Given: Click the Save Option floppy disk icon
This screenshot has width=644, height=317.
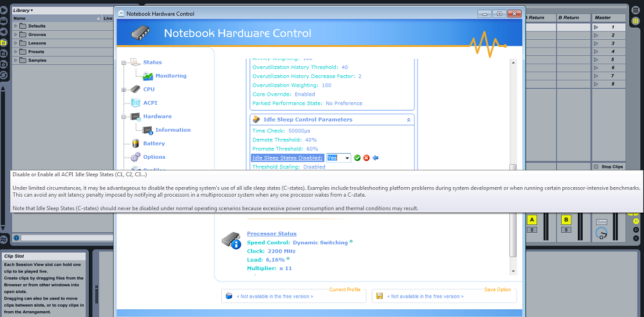Looking at the screenshot, I should point(380,296).
